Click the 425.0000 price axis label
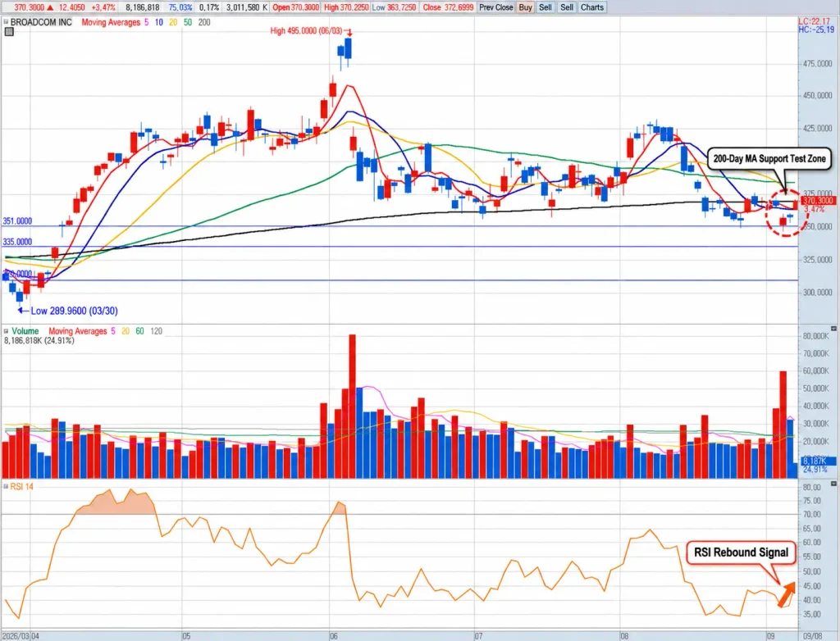This screenshot has width=840, height=641. [818, 129]
